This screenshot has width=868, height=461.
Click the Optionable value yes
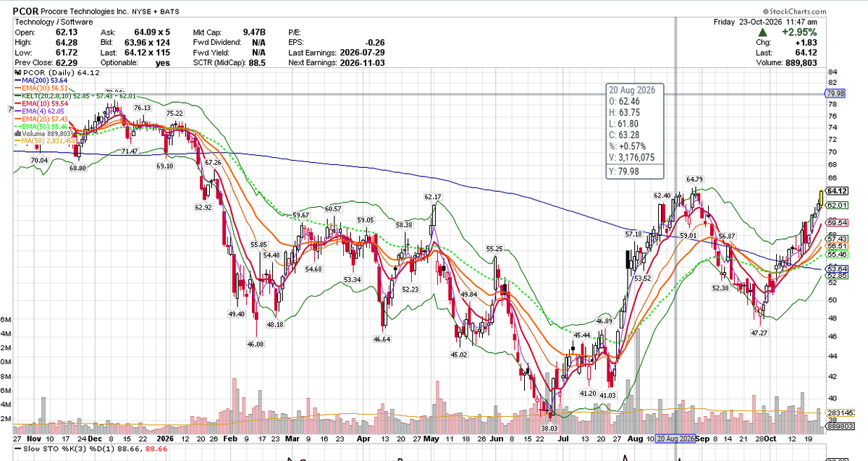(x=163, y=62)
